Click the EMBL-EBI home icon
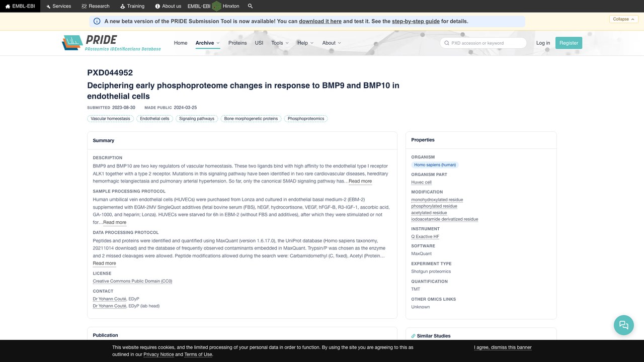Screen dimensions: 644x362 click(x=8, y=6)
